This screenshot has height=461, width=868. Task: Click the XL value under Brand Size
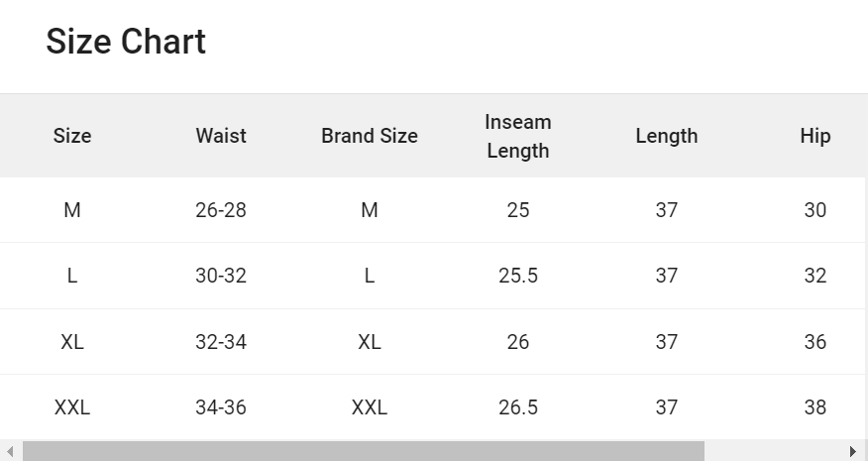coord(370,342)
